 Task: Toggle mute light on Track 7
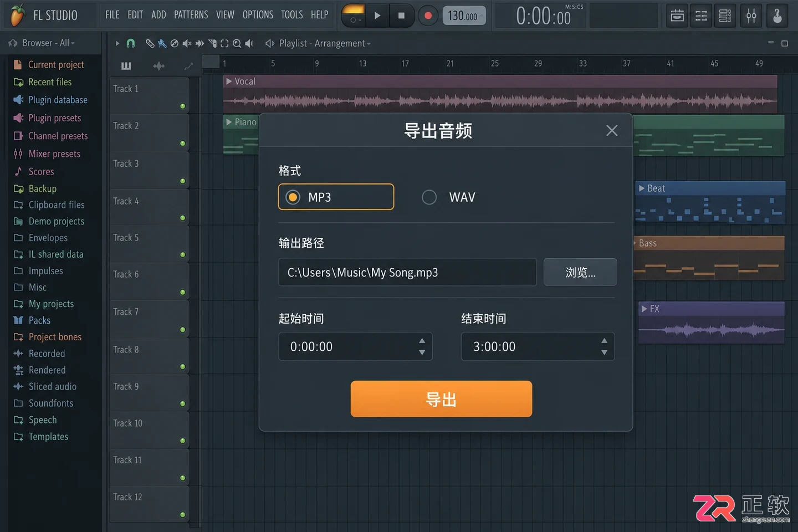tap(182, 330)
